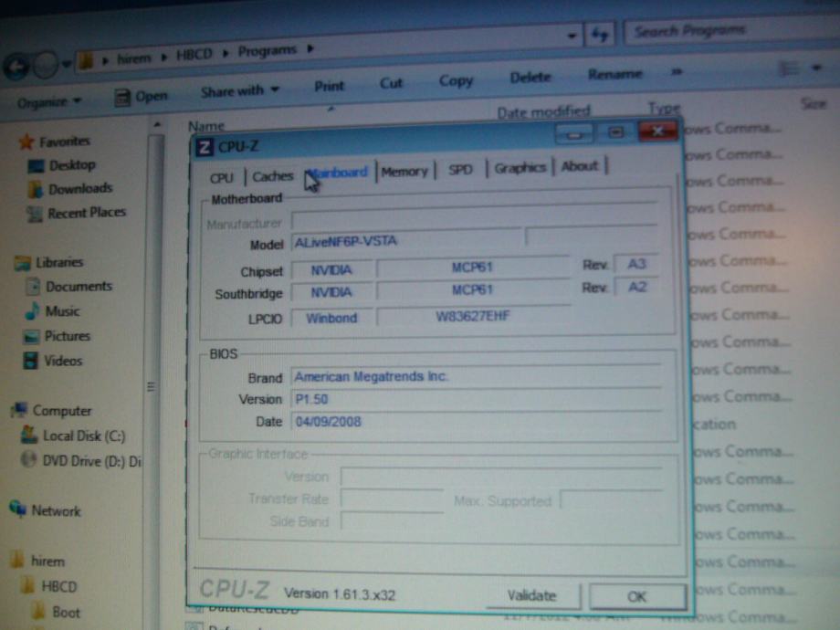Click Copy in the Explorer toolbar

pos(456,80)
